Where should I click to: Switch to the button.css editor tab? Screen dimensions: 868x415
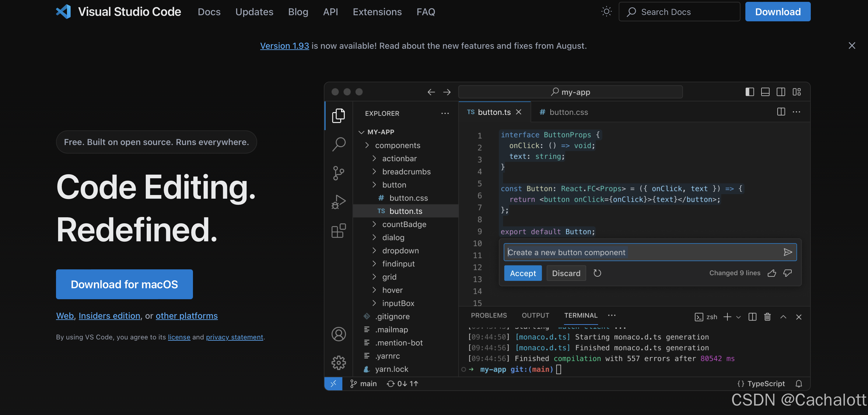point(563,112)
